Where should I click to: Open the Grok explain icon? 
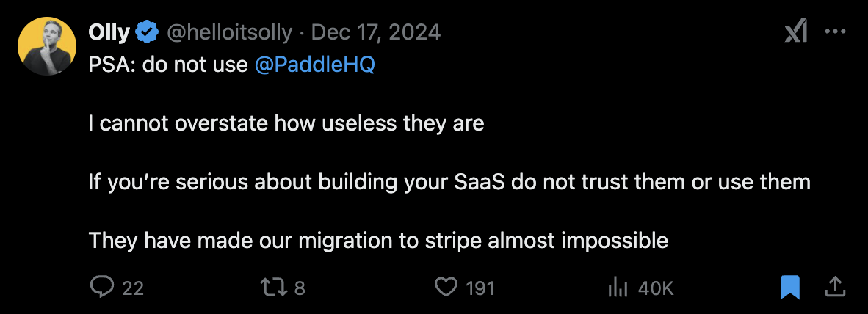click(x=796, y=32)
